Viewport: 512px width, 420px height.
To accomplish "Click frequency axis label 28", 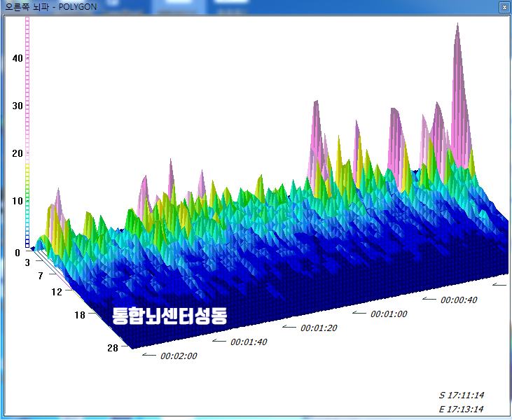I will (111, 346).
